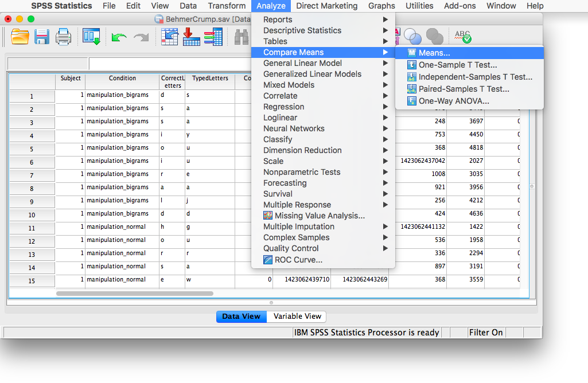588x383 pixels.
Task: Click the Paired-Samples T Test icon
Action: (x=412, y=89)
